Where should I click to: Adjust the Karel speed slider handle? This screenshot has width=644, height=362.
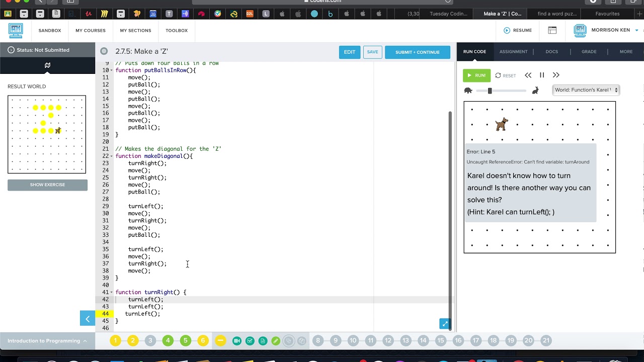pos(490,90)
